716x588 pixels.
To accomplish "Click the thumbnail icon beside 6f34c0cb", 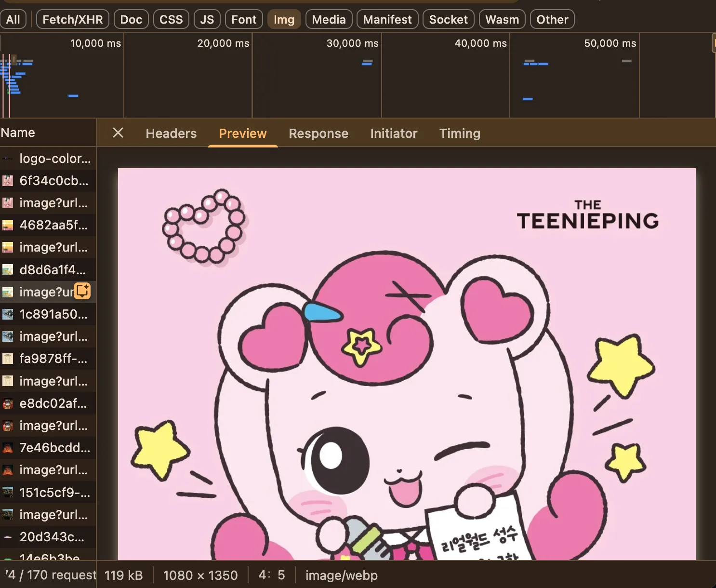I will click(8, 181).
